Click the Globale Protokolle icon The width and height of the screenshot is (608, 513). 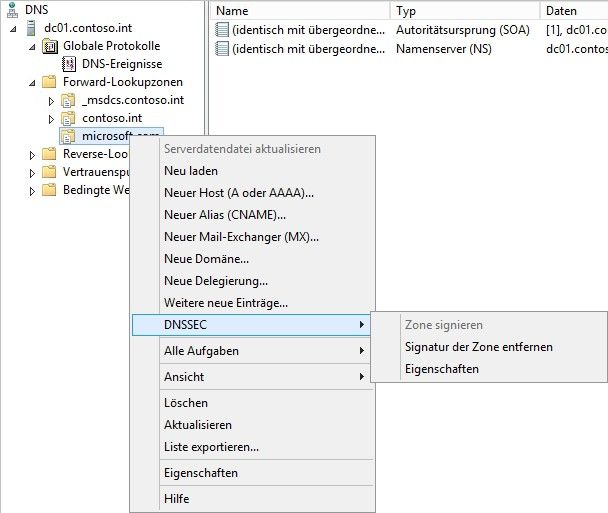(x=50, y=46)
